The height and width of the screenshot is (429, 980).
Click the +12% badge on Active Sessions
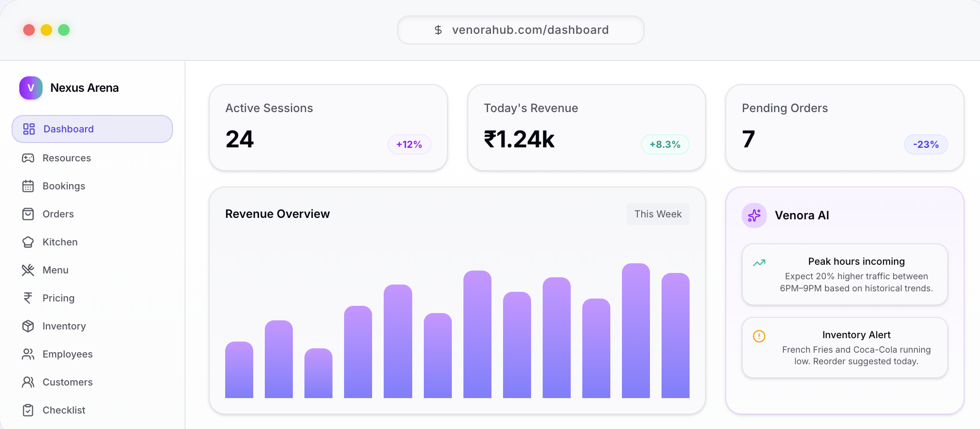(x=409, y=144)
